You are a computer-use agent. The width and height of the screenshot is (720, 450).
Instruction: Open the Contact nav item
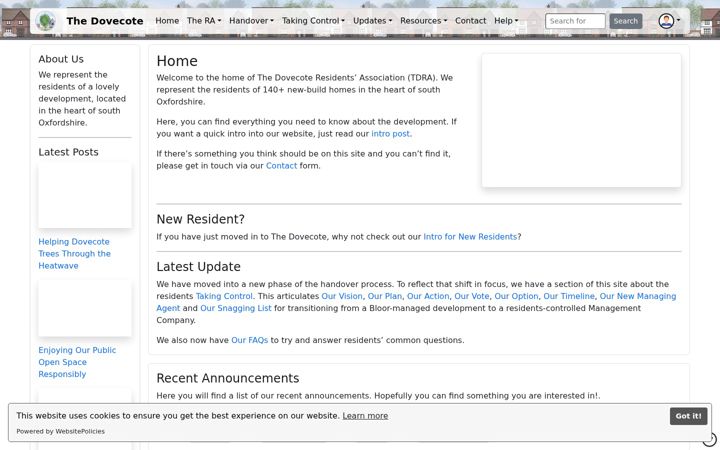coord(470,21)
